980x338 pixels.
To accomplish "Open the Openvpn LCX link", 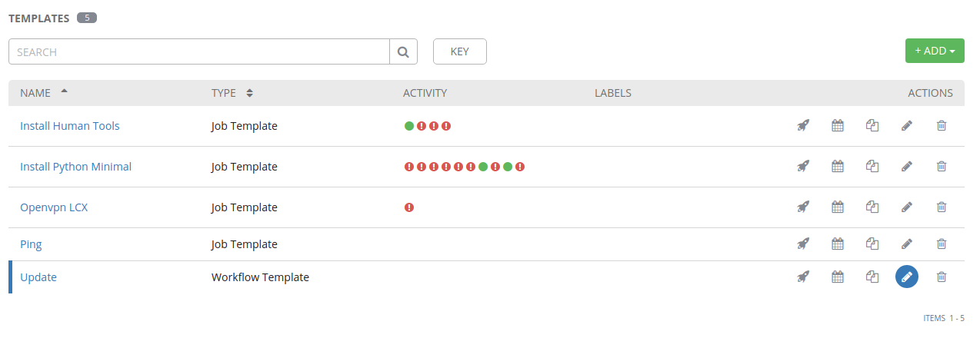I will [x=54, y=207].
